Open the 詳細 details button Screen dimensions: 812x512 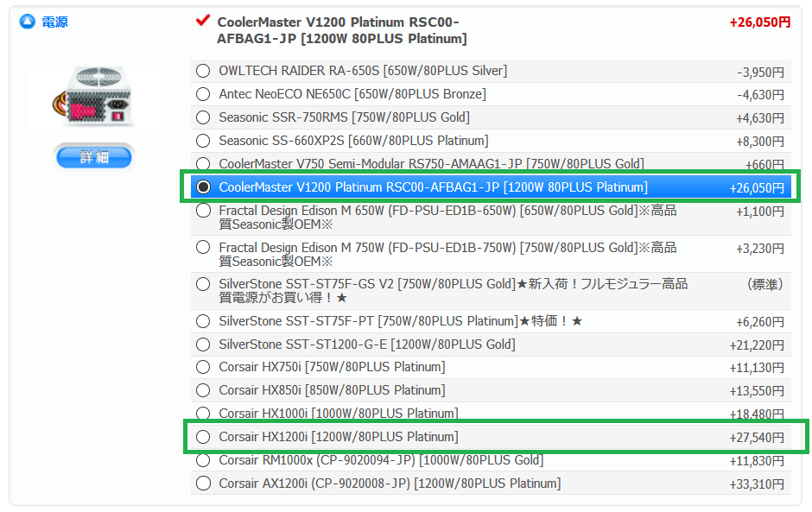(x=94, y=157)
